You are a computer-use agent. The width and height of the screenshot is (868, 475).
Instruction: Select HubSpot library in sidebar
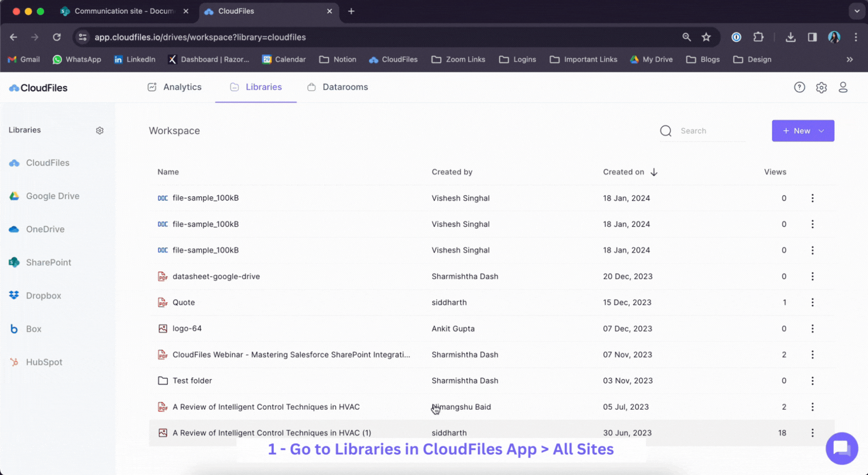point(35,362)
